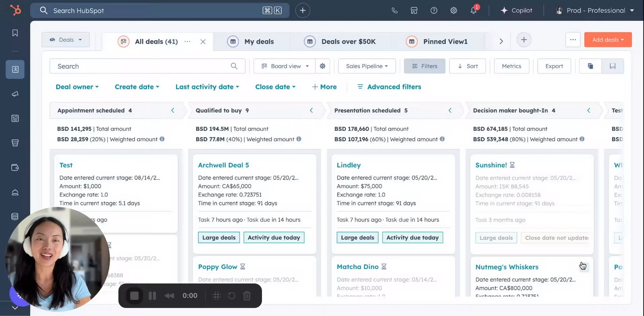Viewport: 644px width, 316px height.
Task: Open the Nutmeg's Whiskers deal
Action: pos(507,267)
